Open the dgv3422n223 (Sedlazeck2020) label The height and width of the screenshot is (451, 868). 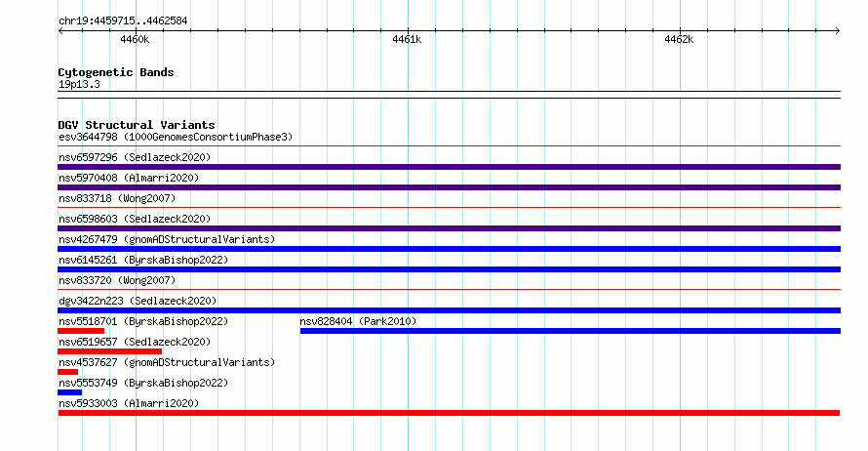point(138,301)
